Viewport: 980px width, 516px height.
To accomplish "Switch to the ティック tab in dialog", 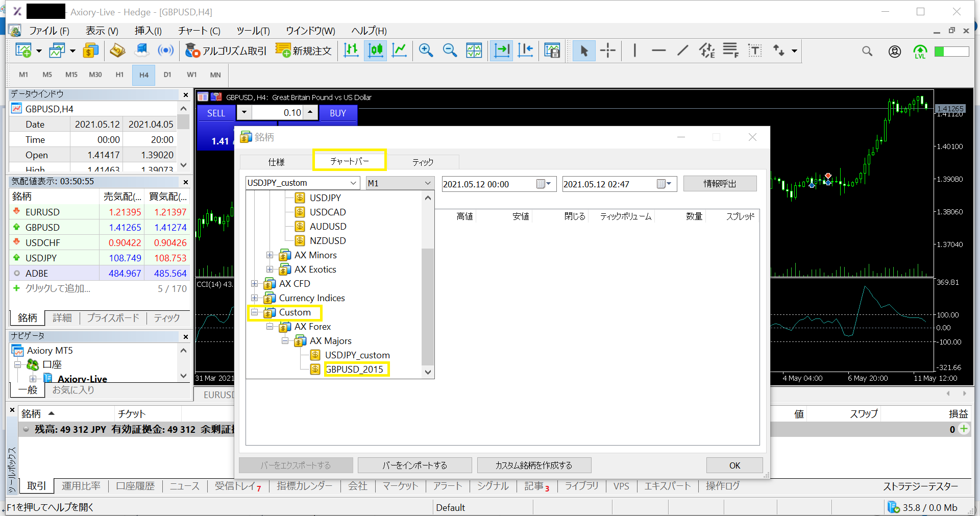I will point(423,162).
